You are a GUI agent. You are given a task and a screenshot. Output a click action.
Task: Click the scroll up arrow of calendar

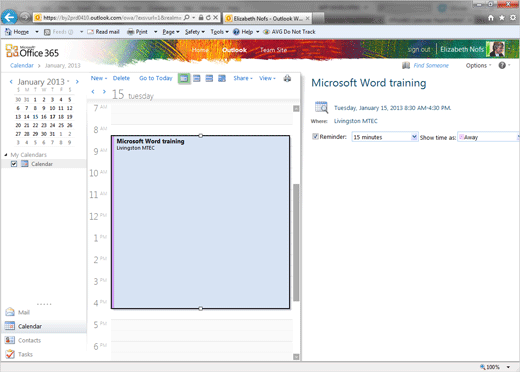(x=296, y=109)
